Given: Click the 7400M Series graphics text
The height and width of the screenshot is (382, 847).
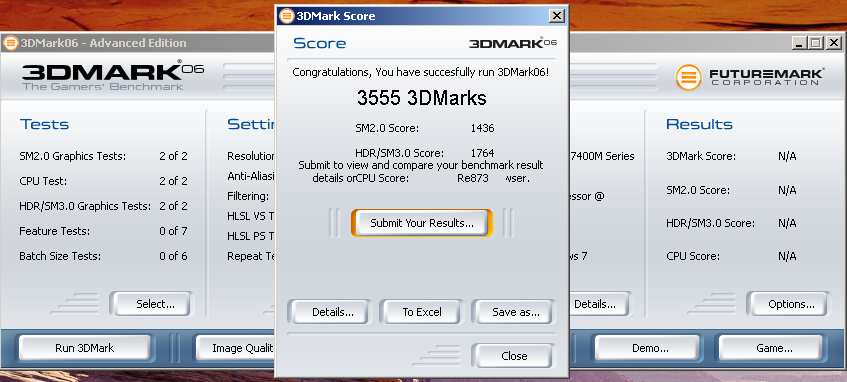Looking at the screenshot, I should [602, 156].
